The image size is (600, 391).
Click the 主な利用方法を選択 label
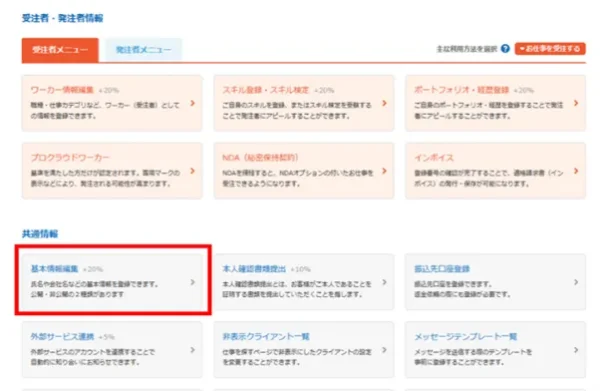[x=467, y=49]
